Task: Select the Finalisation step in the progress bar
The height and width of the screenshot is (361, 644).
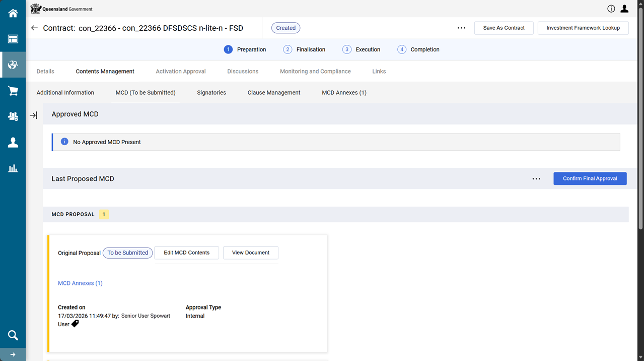Action: [x=304, y=49]
